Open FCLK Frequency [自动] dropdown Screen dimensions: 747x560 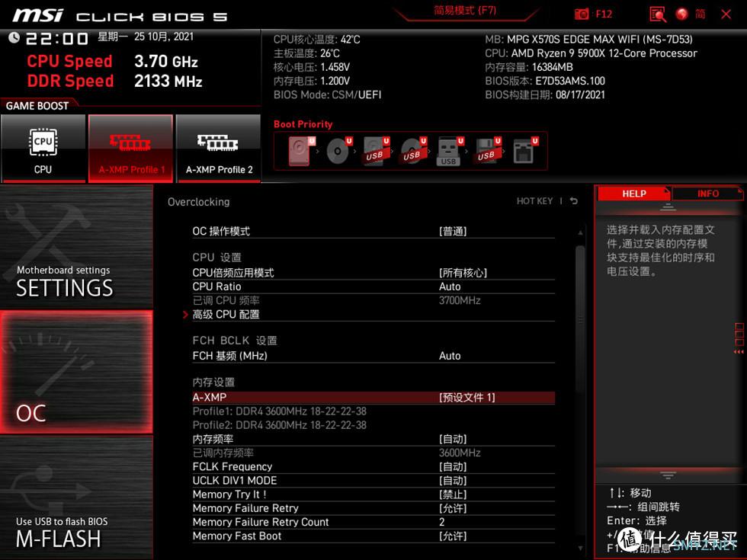(x=373, y=466)
